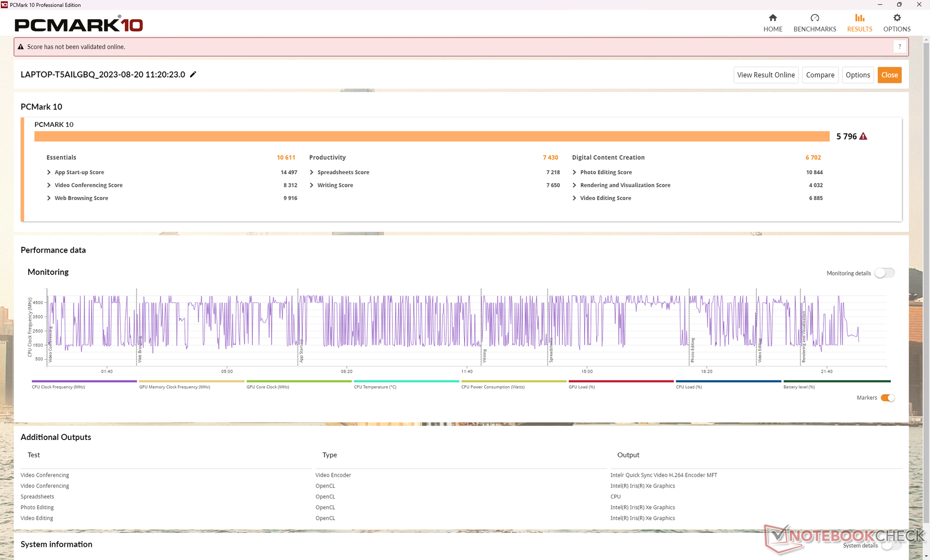The height and width of the screenshot is (560, 930).
Task: Click the red warning triangle beside score 5 796
Action: 863,136
